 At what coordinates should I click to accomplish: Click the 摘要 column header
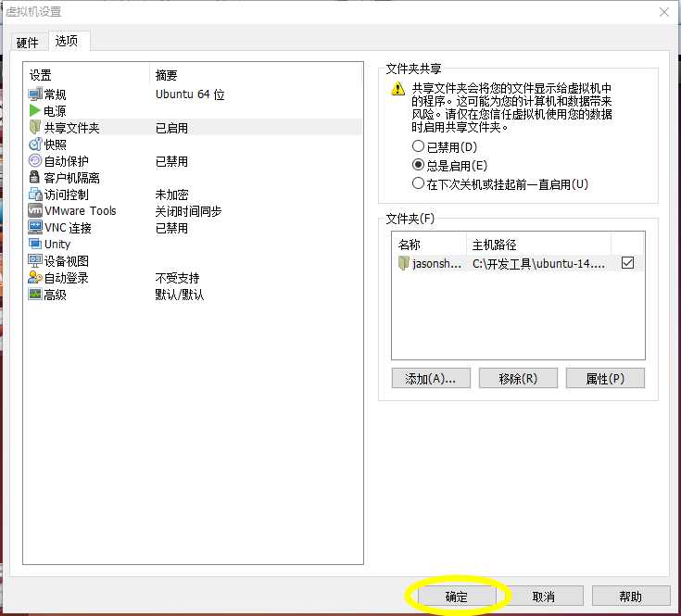click(x=257, y=75)
